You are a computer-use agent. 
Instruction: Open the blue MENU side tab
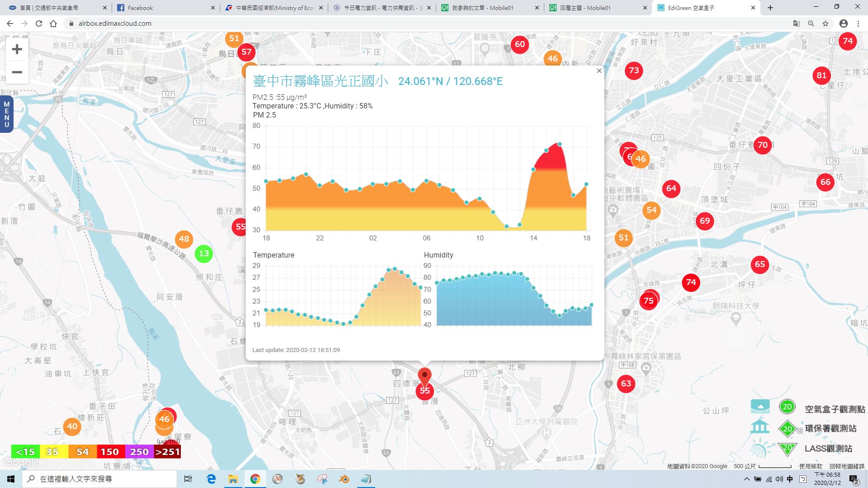(6, 114)
